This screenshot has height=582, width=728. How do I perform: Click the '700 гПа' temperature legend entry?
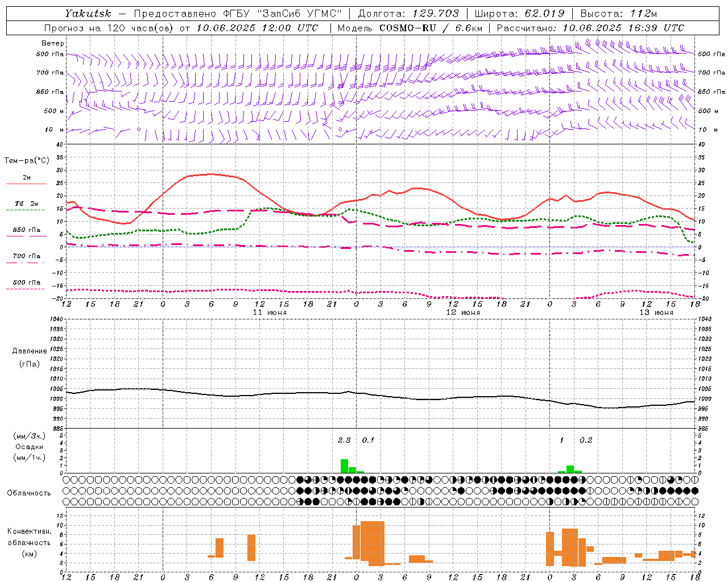[x=27, y=256]
